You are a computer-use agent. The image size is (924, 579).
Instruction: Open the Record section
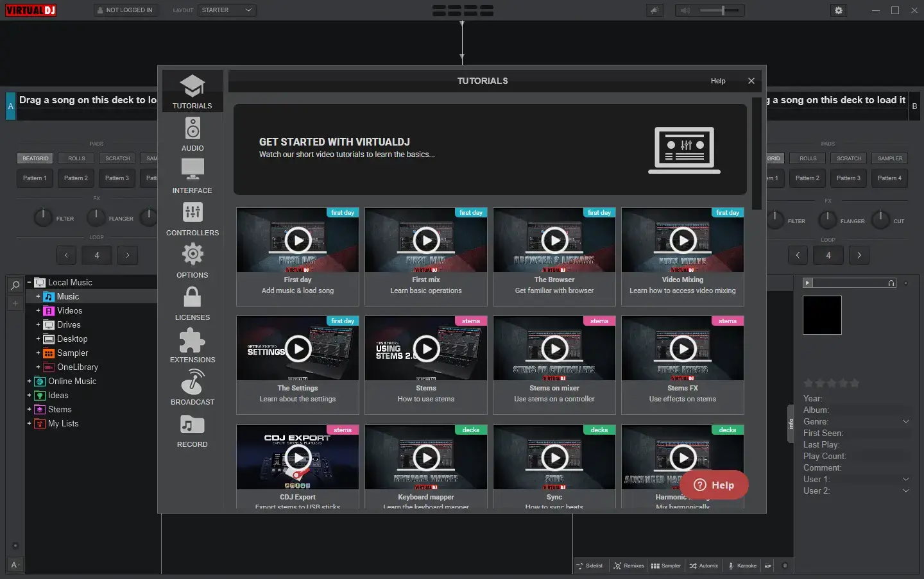coord(193,430)
